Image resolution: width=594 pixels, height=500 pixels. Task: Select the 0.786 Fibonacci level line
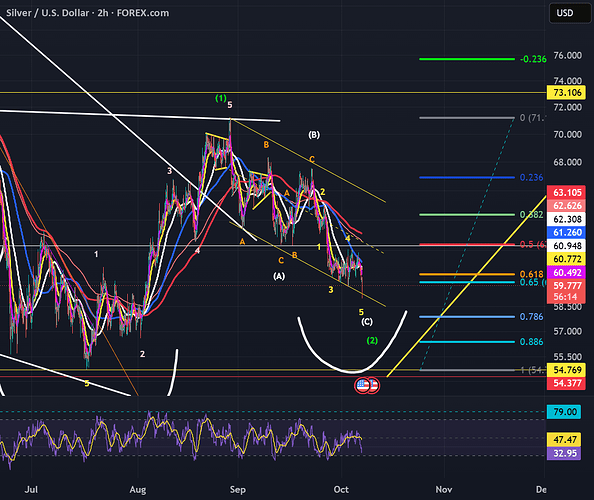pos(467,317)
